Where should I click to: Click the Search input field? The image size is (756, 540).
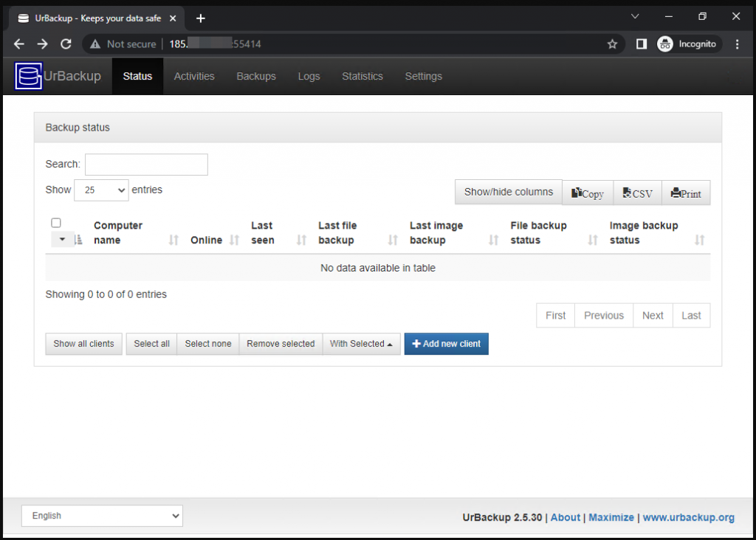pyautogui.click(x=146, y=165)
